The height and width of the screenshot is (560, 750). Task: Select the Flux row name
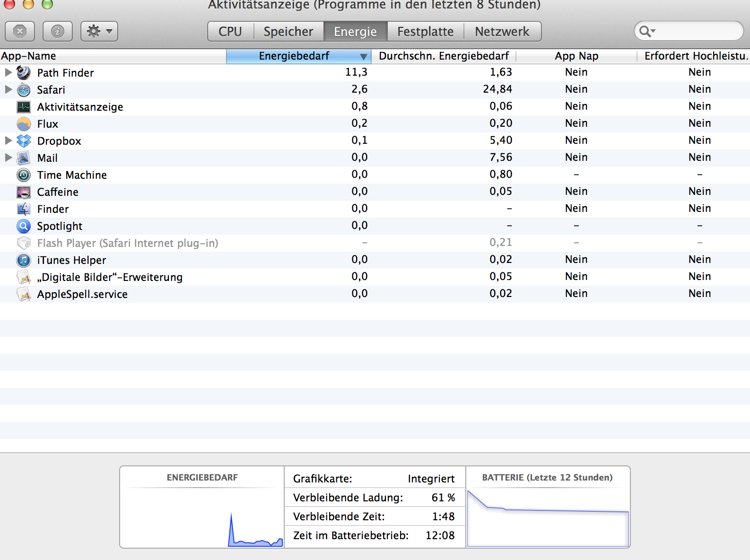pyautogui.click(x=48, y=124)
